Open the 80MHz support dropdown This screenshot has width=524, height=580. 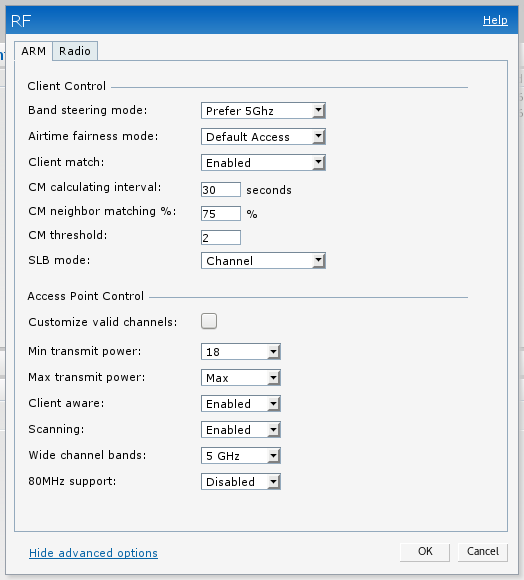coord(241,481)
